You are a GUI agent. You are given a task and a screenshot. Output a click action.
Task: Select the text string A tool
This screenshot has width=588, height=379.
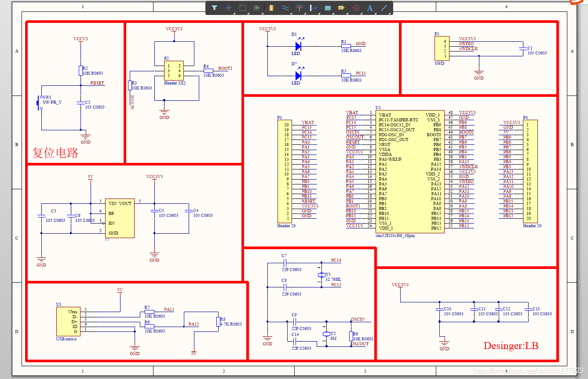click(370, 7)
